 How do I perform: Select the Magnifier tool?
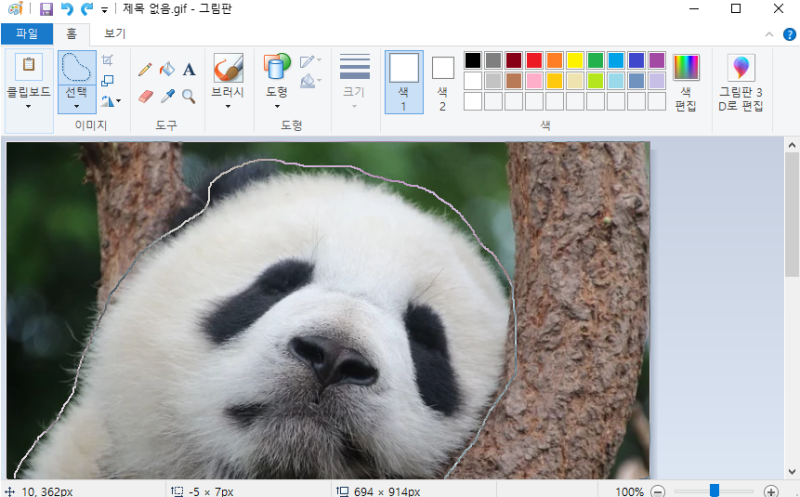click(x=189, y=96)
